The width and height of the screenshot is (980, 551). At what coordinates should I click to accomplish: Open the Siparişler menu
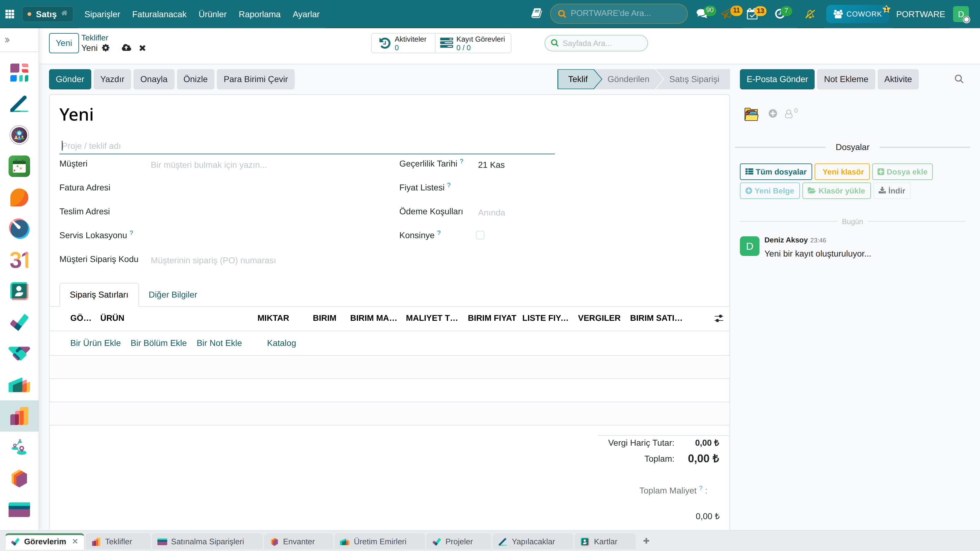[x=102, y=14]
